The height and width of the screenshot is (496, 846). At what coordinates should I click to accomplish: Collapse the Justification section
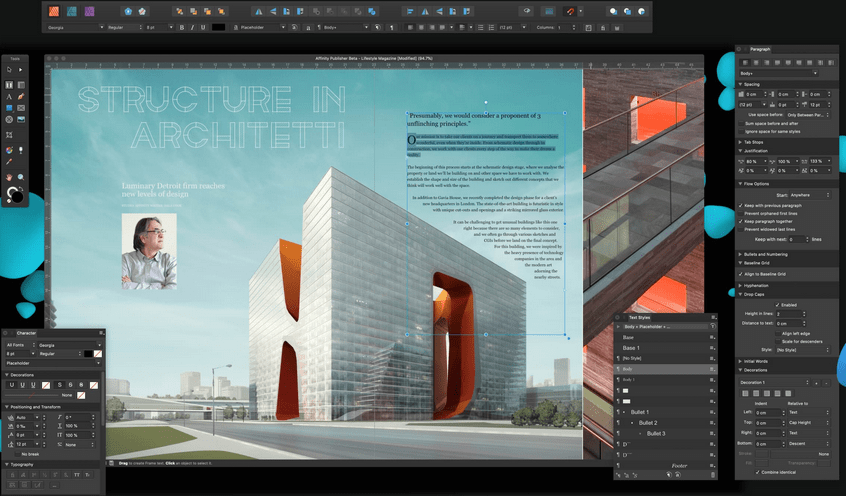coord(740,151)
